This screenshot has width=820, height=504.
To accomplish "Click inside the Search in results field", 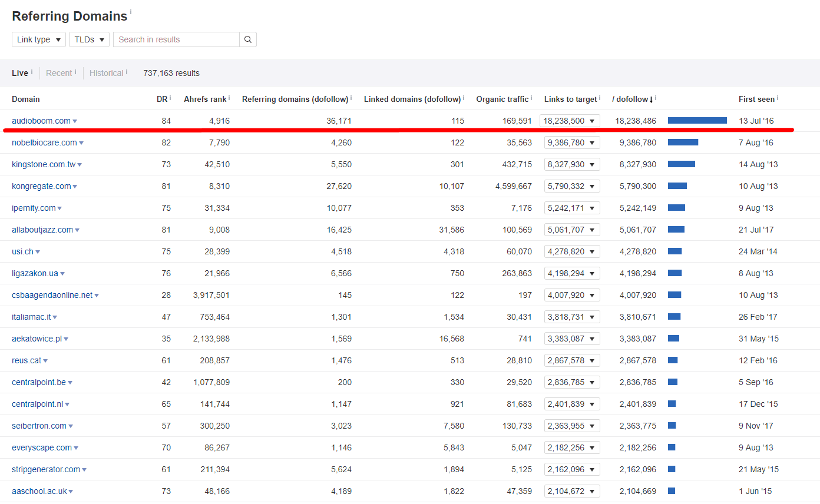I will click(177, 39).
